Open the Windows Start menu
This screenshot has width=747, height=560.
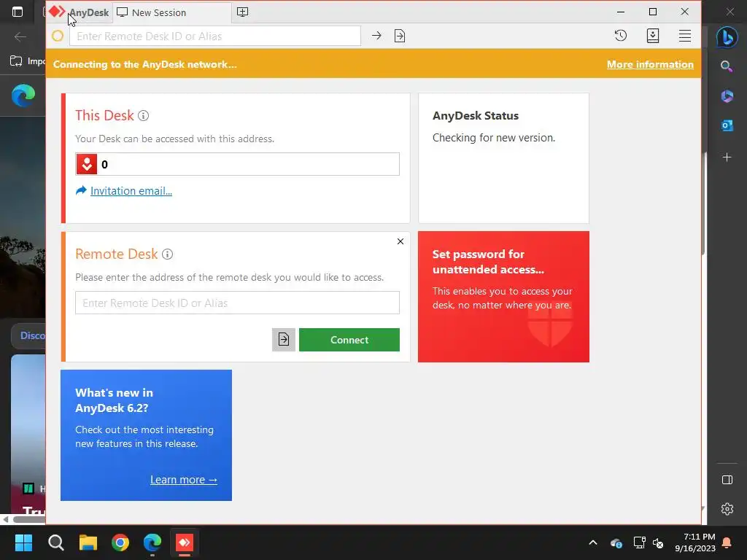pyautogui.click(x=23, y=542)
